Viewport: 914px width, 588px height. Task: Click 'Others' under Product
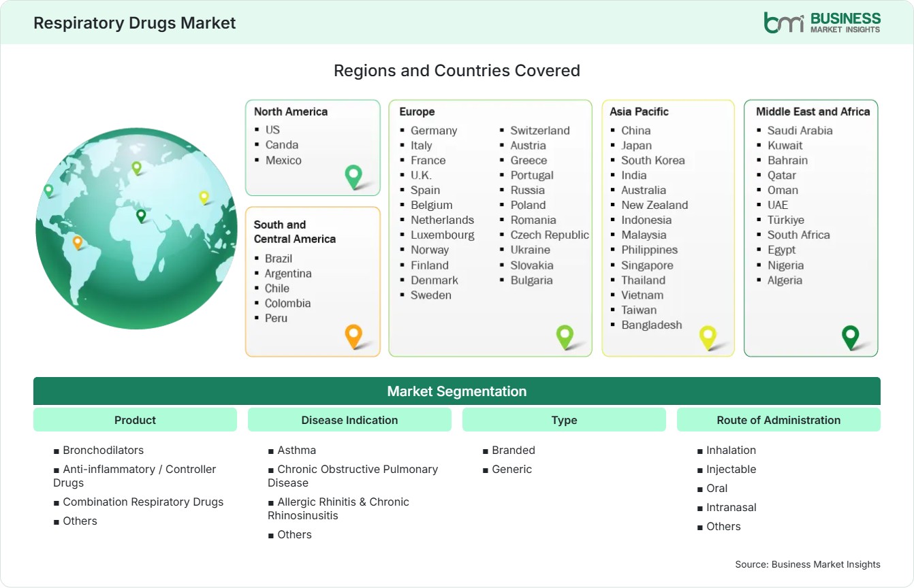click(x=80, y=521)
